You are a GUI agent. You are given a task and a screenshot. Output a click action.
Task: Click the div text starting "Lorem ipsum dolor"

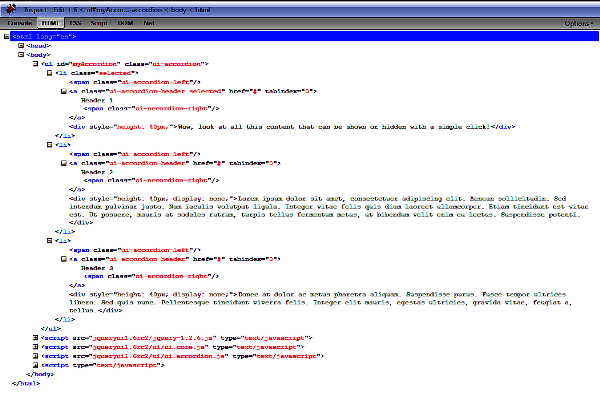coord(328,207)
